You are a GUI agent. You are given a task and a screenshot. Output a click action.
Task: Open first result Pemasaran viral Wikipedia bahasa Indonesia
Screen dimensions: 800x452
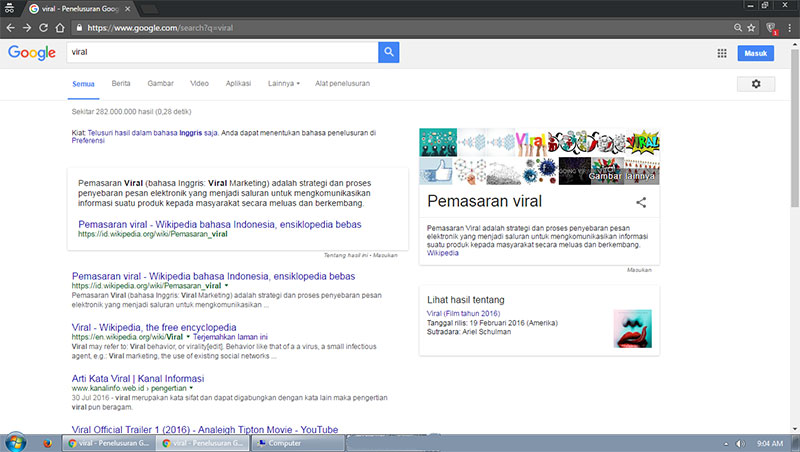click(x=213, y=276)
